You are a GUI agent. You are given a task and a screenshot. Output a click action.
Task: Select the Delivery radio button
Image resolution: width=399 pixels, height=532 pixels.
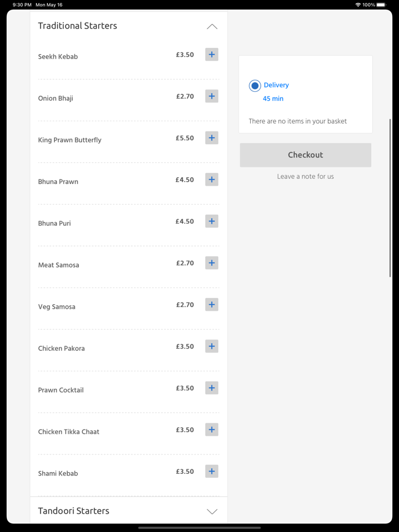tap(255, 85)
